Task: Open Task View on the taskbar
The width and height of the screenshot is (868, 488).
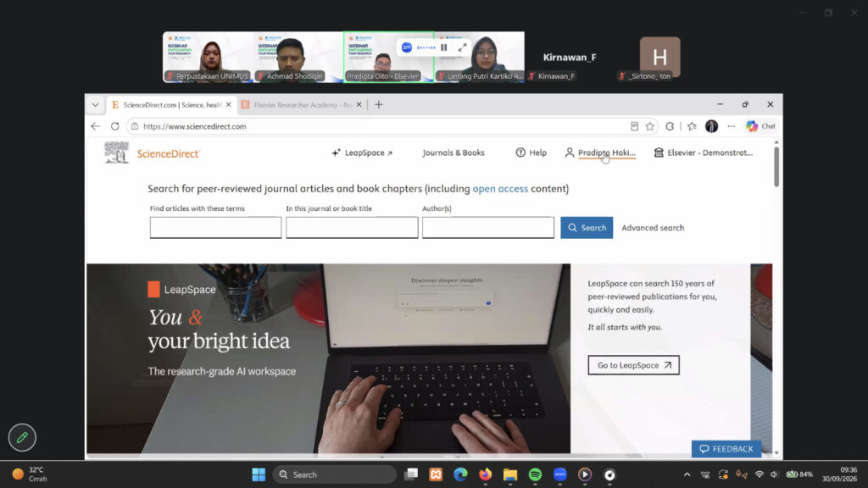Action: tap(411, 474)
